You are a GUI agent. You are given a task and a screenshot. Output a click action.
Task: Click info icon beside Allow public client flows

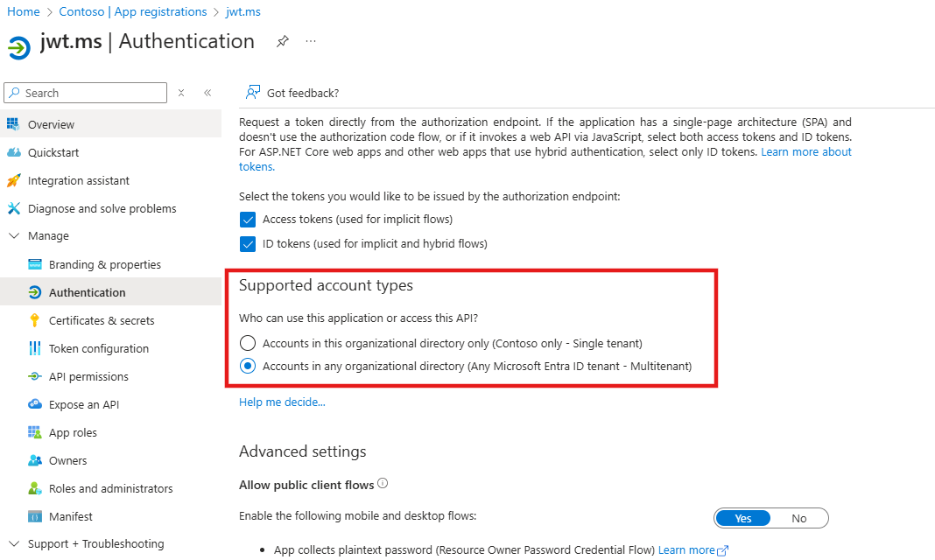pyautogui.click(x=383, y=483)
